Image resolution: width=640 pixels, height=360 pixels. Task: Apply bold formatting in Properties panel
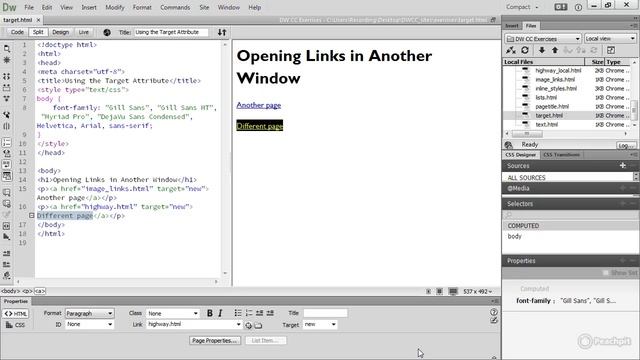pos(210,313)
